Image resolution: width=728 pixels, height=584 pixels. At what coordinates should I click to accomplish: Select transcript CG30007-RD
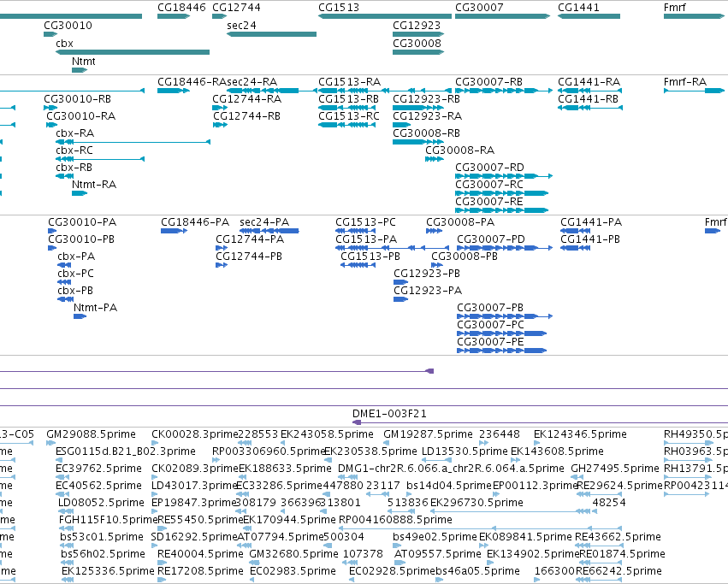click(489, 168)
